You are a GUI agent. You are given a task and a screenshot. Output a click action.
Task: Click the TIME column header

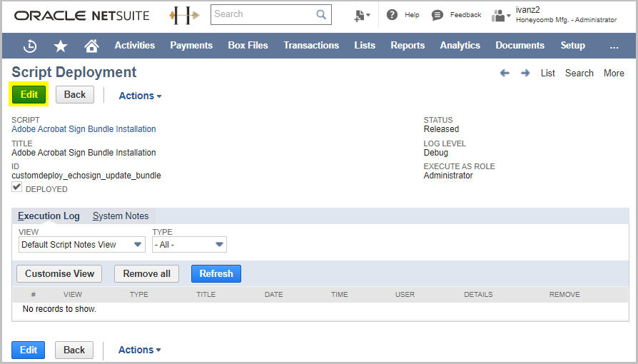340,294
